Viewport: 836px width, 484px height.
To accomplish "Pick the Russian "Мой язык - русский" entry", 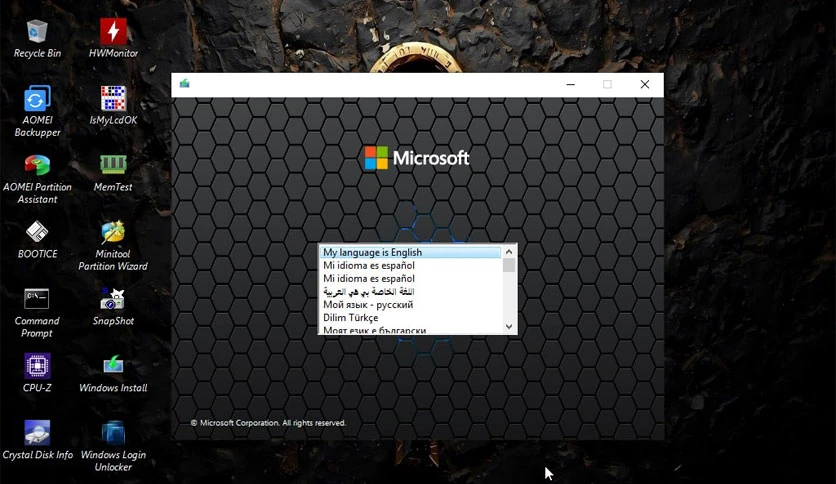I will point(411,304).
